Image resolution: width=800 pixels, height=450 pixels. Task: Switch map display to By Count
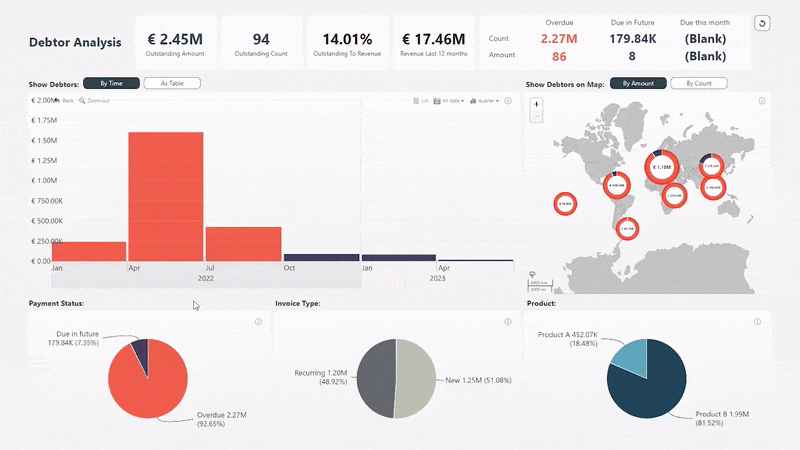coord(698,84)
